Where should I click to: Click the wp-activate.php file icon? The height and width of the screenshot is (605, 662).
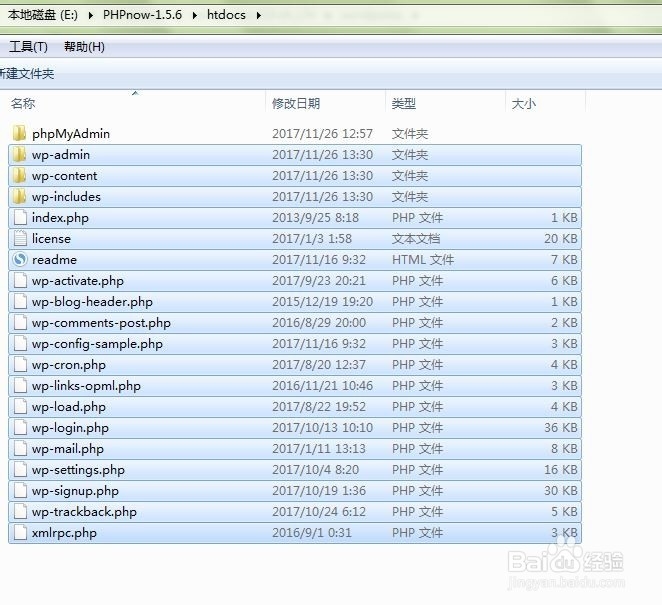(x=20, y=281)
